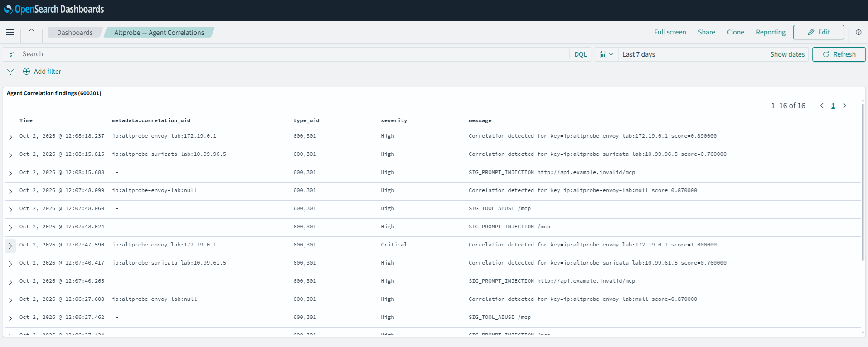Expand row at 12:08:15.815
Viewport: 868px width, 347px height.
coord(10,155)
